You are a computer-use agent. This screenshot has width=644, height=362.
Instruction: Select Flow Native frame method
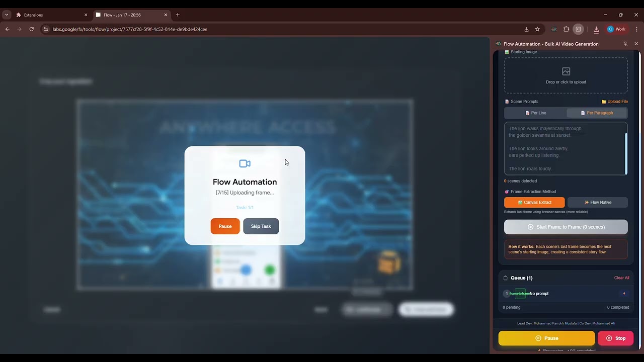coord(598,202)
